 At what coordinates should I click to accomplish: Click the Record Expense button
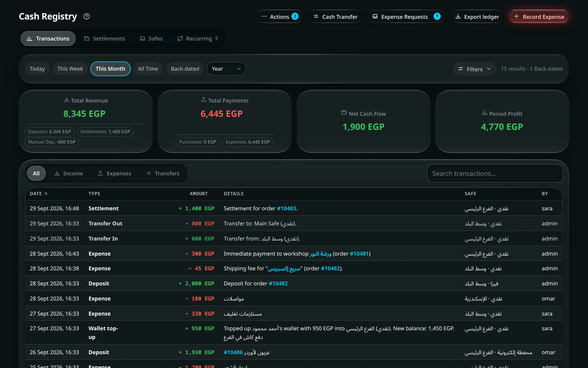point(539,17)
